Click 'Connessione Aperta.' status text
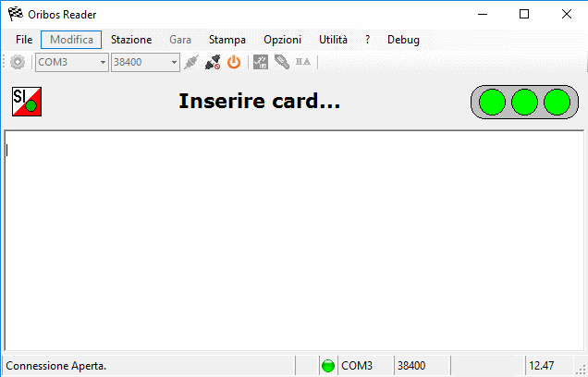This screenshot has height=377, width=588. (56, 366)
